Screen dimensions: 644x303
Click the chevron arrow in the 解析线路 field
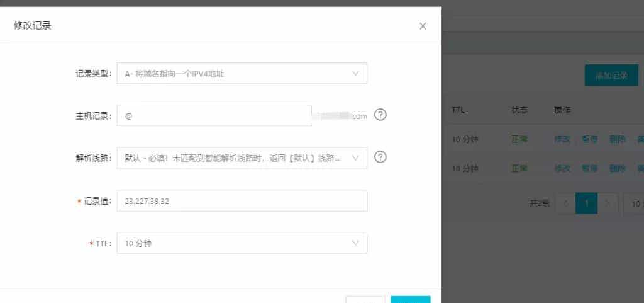pyautogui.click(x=356, y=158)
